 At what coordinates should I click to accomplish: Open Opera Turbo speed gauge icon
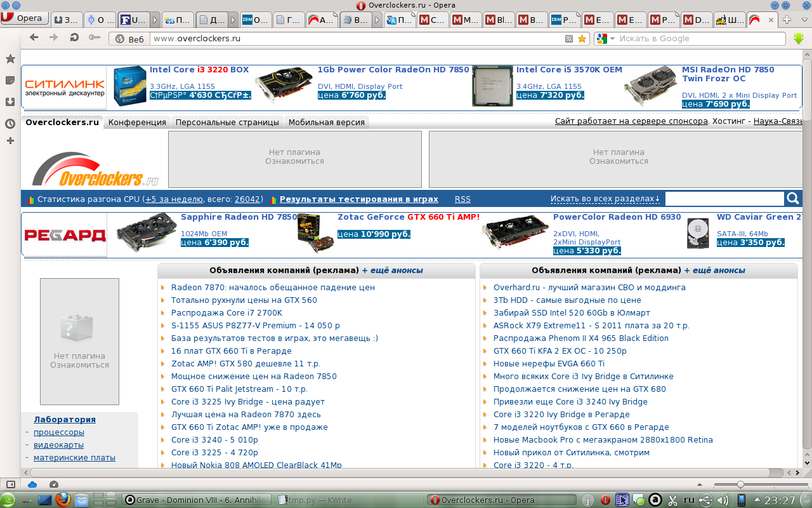[x=53, y=484]
